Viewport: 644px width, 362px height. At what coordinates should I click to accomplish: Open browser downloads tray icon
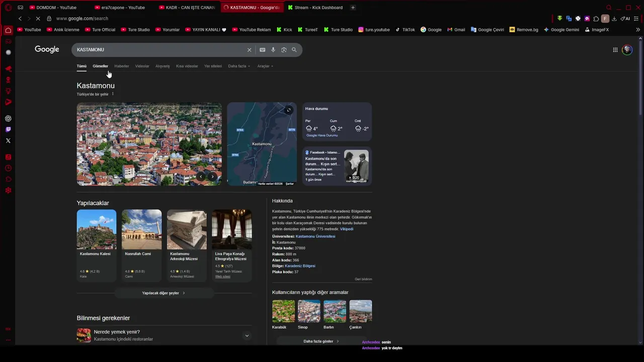pos(614,19)
